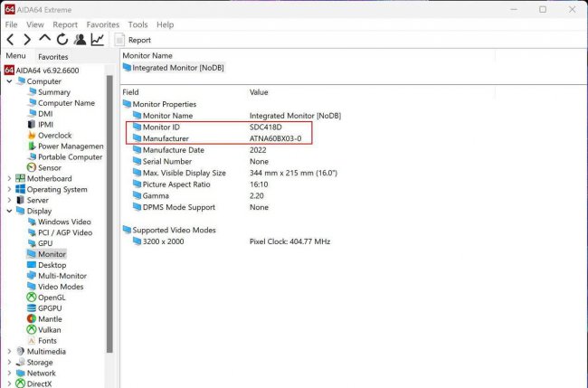Open the user icon in the toolbar

tap(80, 40)
